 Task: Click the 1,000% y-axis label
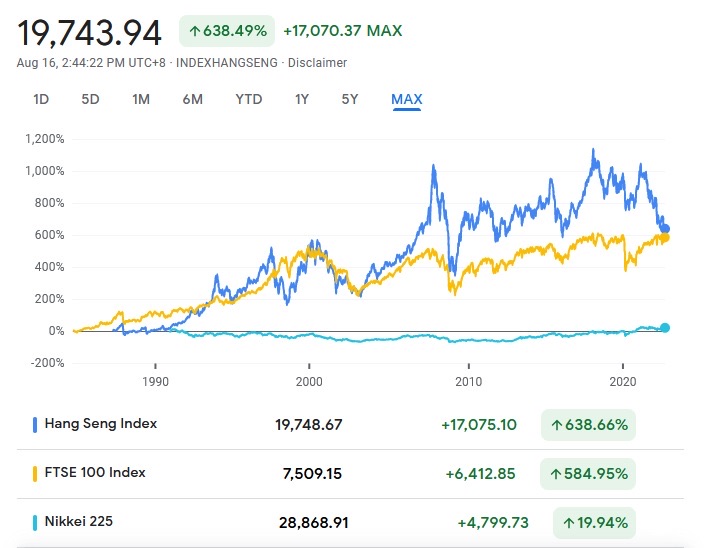coord(45,171)
